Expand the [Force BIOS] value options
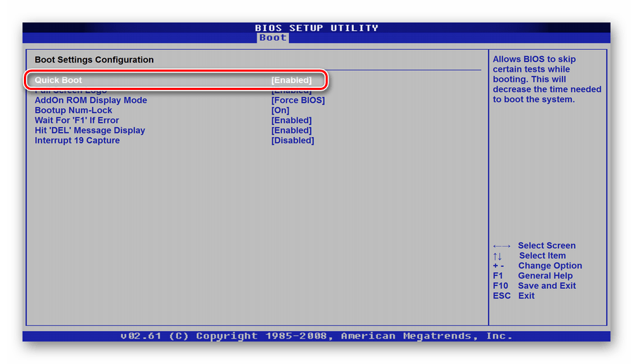Screen dimensions: 633x364 (298, 100)
